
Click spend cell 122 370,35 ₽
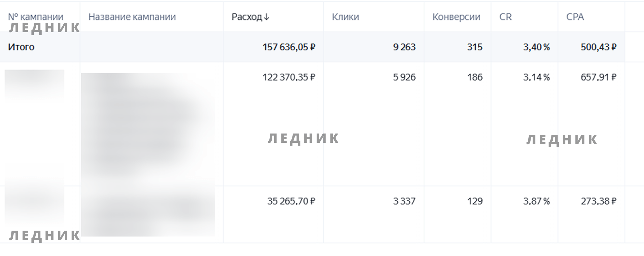click(x=289, y=77)
